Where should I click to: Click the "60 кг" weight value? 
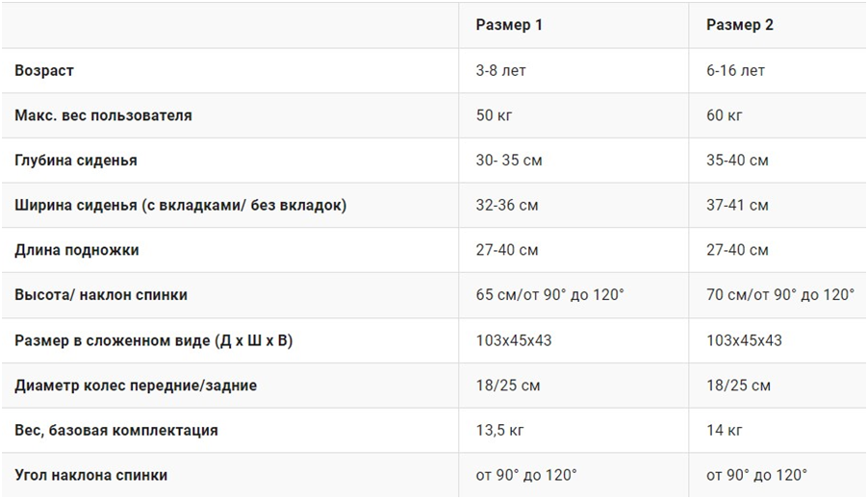(725, 115)
